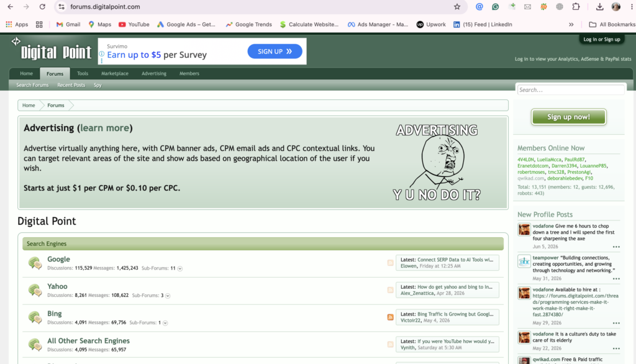Open member 4V4L0N in Members Online

coord(525,160)
